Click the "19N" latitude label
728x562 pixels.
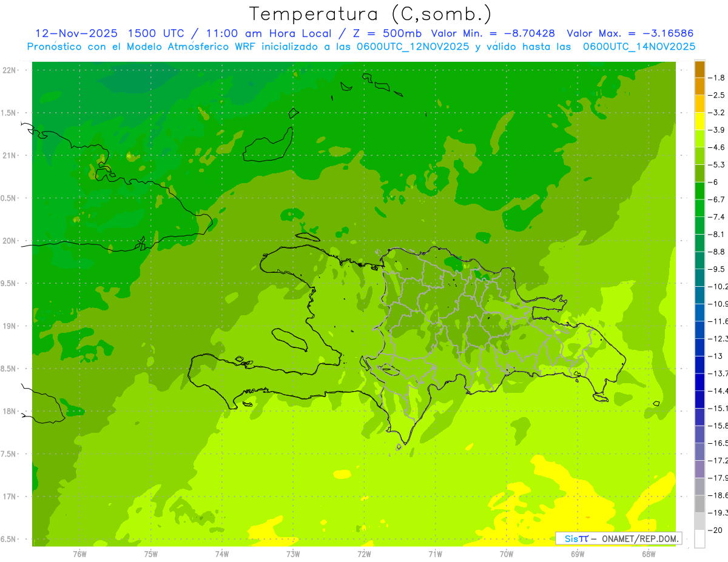click(10, 326)
